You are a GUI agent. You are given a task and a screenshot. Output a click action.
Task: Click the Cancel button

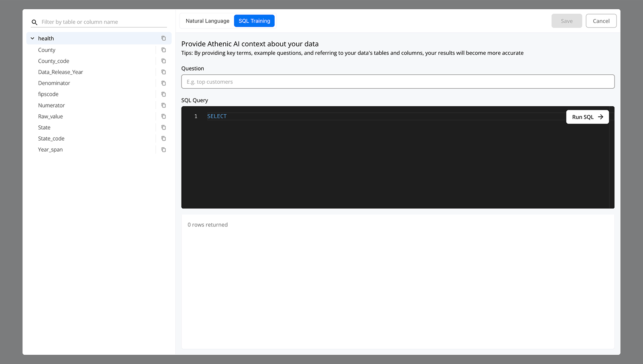[x=601, y=21]
